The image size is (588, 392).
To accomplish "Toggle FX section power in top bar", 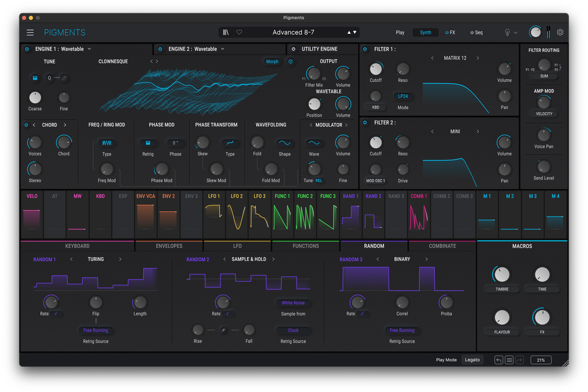I will pyautogui.click(x=447, y=33).
